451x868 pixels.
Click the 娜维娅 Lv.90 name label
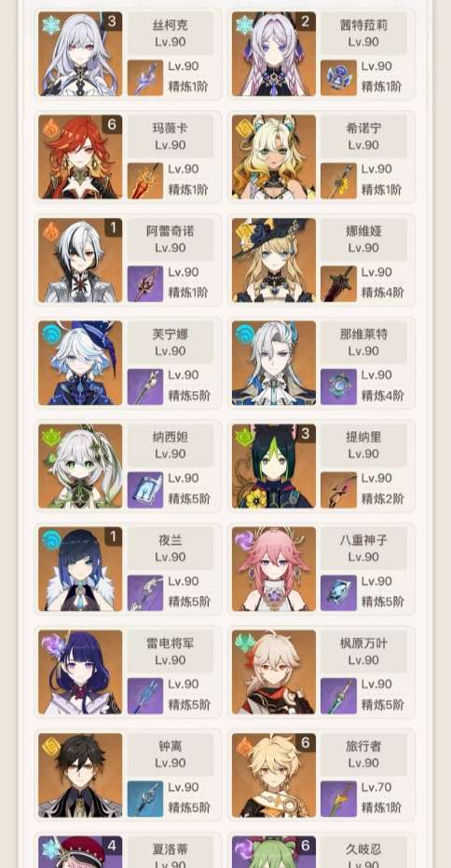364,239
